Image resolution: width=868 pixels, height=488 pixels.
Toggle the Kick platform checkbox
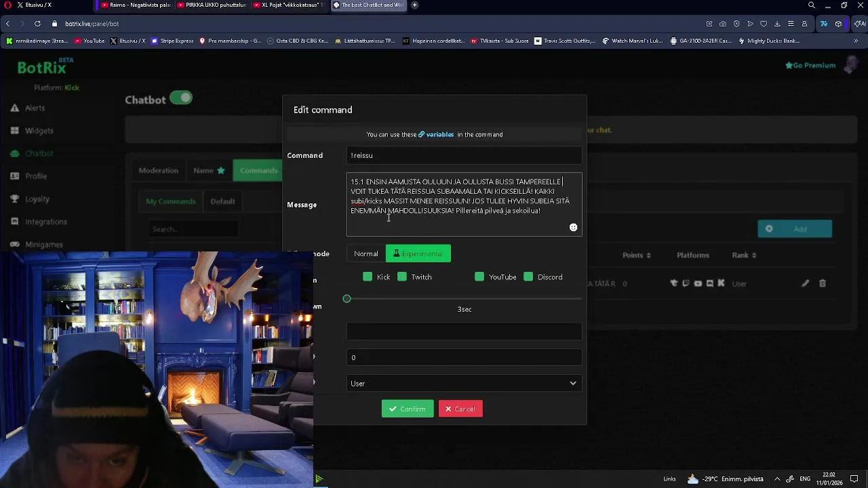click(x=368, y=277)
